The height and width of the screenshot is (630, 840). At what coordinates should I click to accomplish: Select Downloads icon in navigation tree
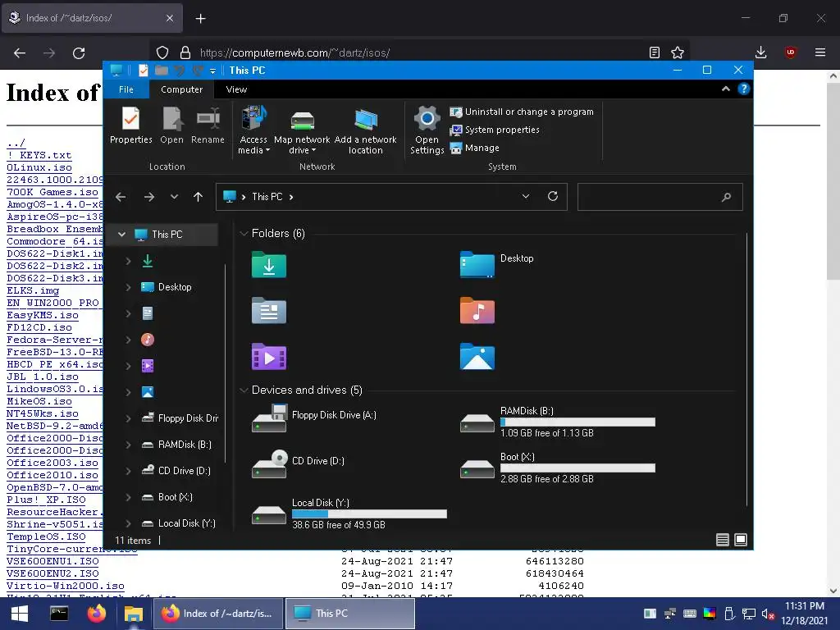tap(148, 261)
